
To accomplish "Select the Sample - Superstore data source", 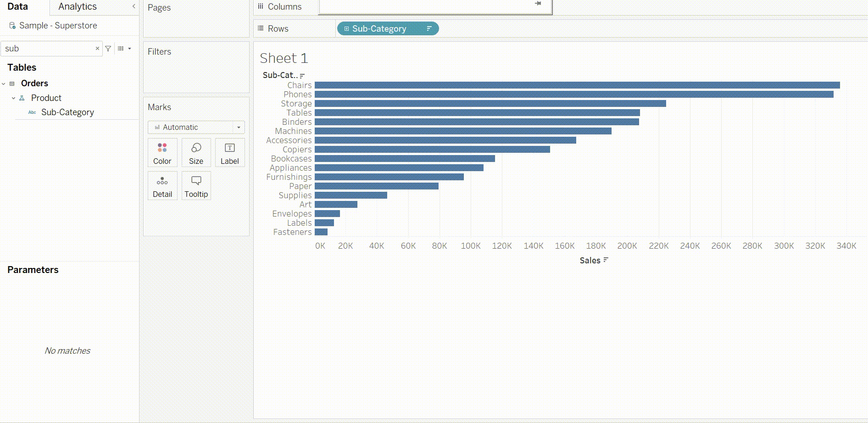I will pyautogui.click(x=58, y=26).
